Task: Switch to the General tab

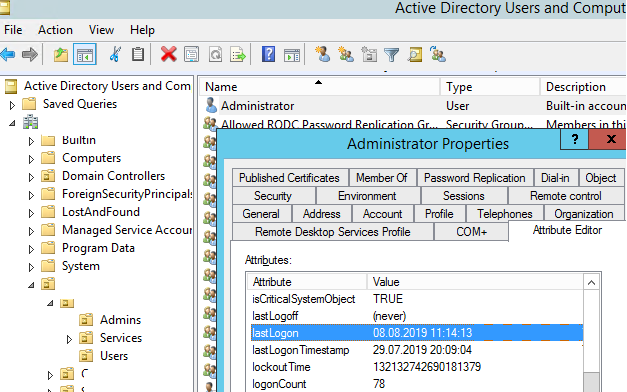Action: [x=261, y=214]
